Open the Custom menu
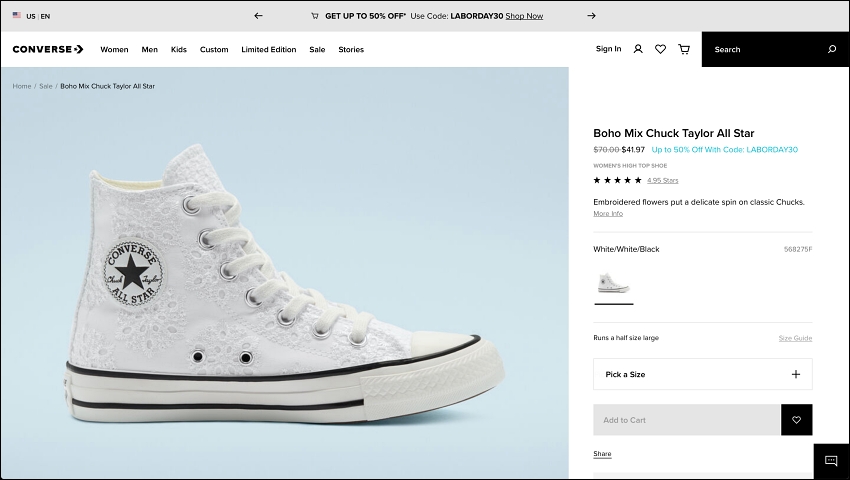Screen dimensions: 850x480 pyautogui.click(x=214, y=49)
